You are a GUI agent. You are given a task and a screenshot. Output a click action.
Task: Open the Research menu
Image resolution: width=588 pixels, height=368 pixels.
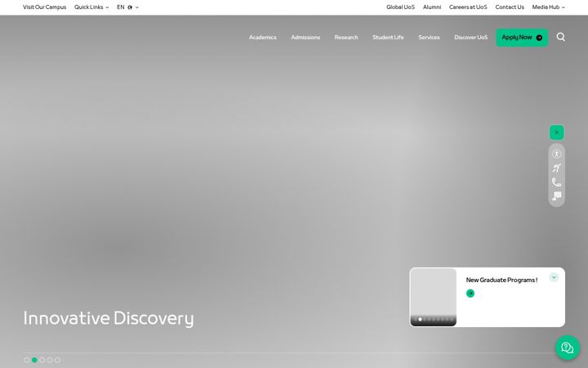[x=346, y=37]
